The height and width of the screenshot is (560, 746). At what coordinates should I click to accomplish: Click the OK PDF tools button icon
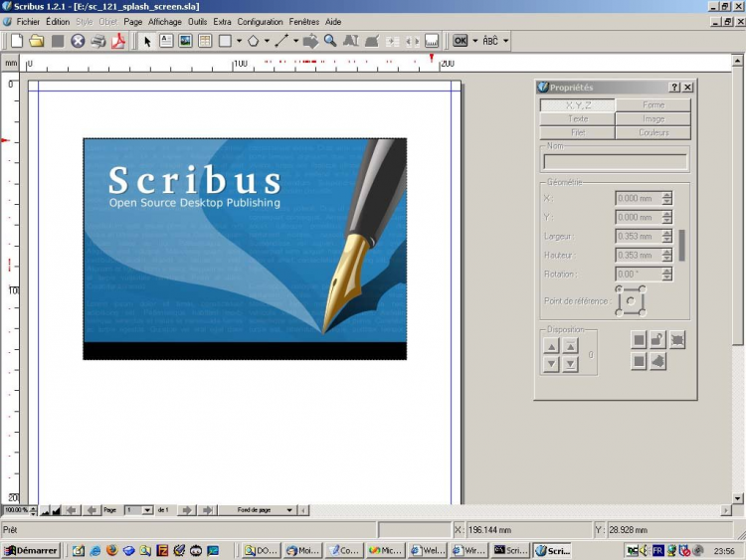(x=460, y=41)
